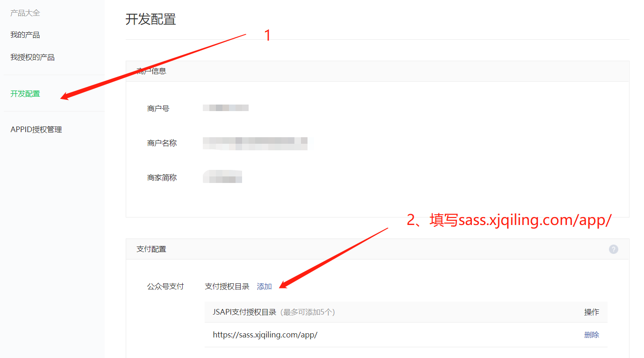Click the help question mark icon in 支付配置

[613, 249]
